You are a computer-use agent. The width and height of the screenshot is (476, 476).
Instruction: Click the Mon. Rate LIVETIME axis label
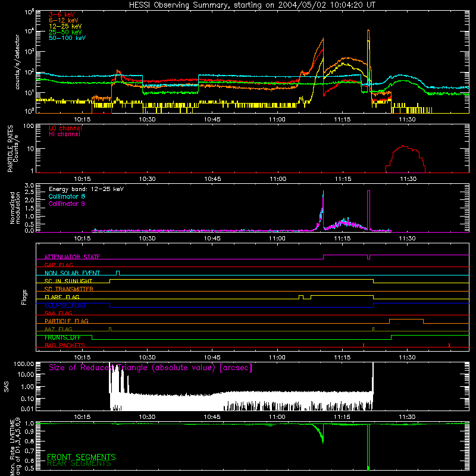pos(15,447)
